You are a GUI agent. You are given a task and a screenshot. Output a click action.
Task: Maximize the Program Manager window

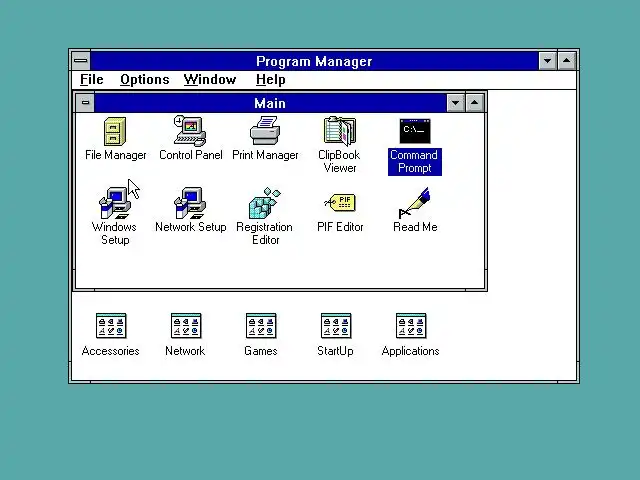567,61
